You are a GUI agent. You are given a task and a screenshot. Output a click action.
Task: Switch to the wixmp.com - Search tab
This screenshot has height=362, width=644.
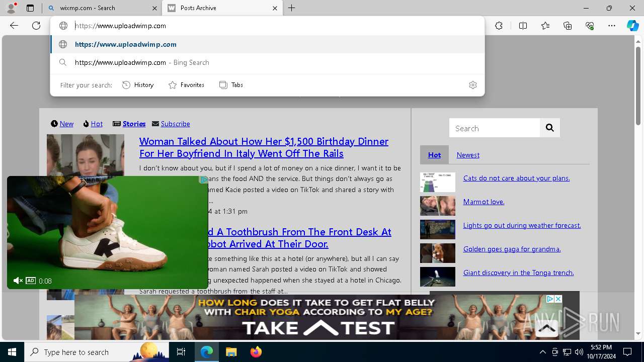(102, 8)
